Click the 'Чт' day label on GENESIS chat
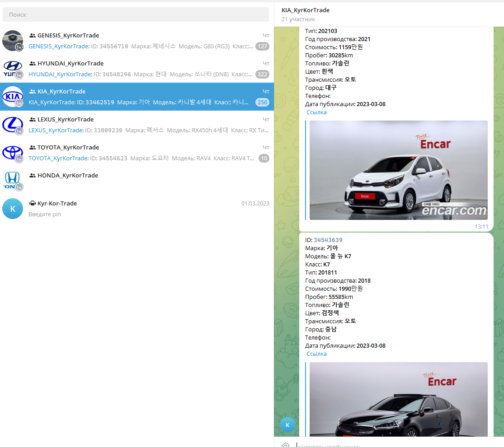Viewport: 504px width, 447px height. 266,35
